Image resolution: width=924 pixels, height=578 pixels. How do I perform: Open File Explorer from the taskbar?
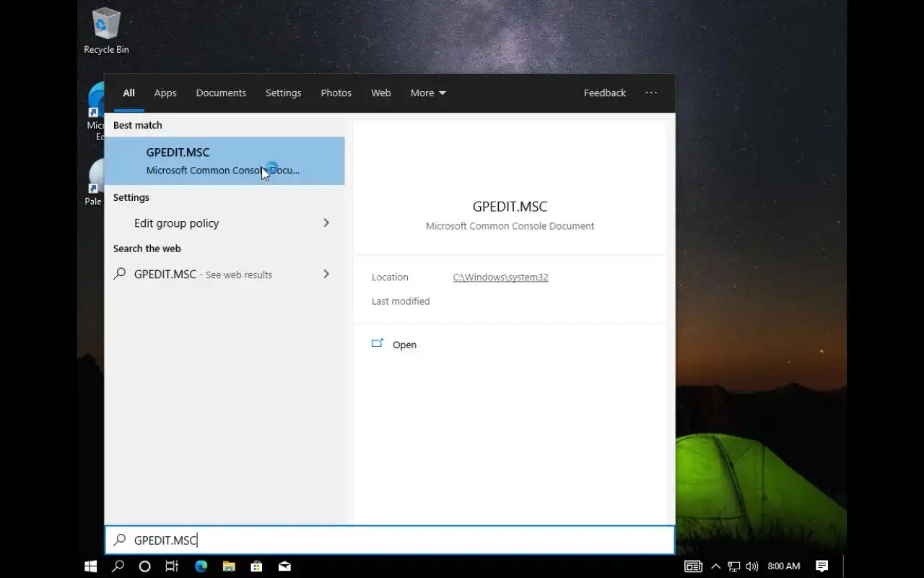tap(229, 566)
